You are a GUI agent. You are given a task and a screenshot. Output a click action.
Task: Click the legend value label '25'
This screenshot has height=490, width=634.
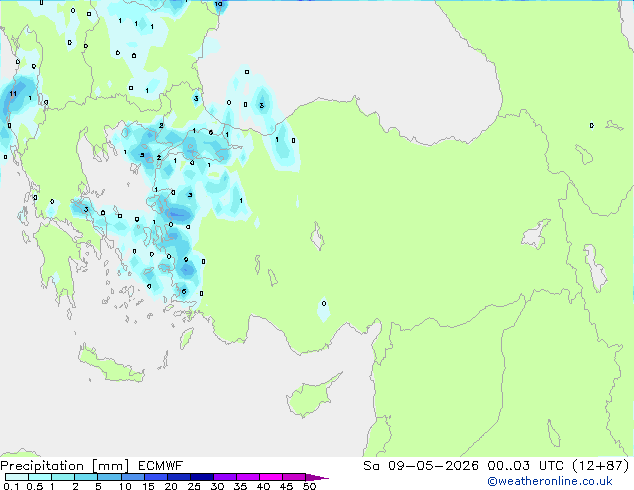click(194, 486)
